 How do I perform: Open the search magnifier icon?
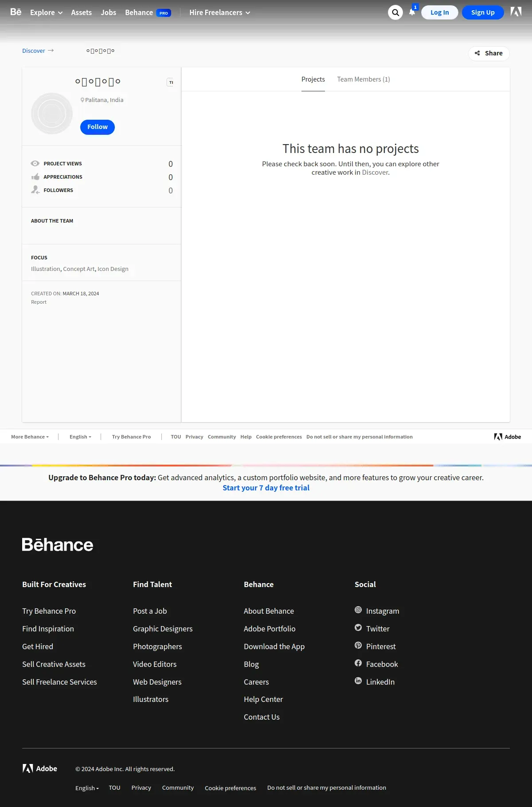(395, 12)
